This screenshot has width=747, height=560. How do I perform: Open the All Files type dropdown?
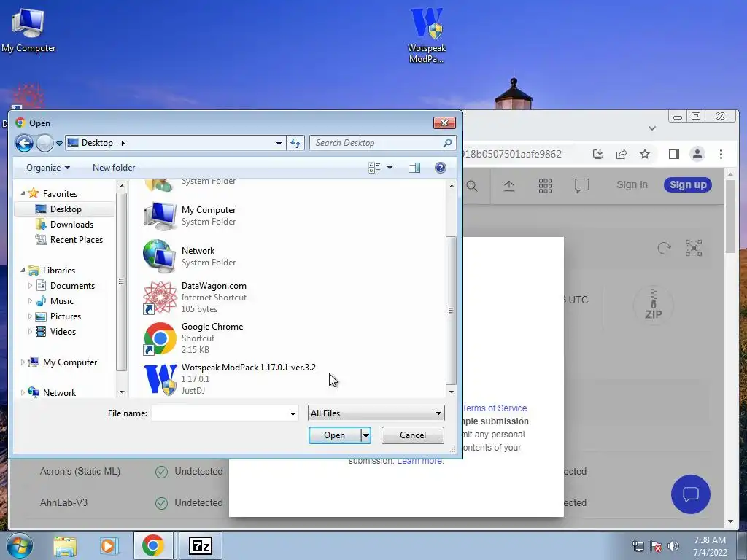pyautogui.click(x=376, y=413)
